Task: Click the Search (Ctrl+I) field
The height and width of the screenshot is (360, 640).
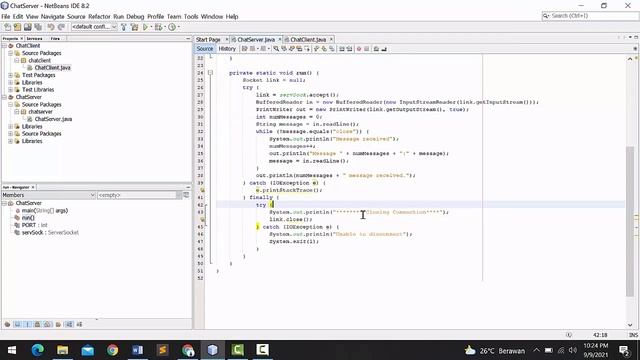Action: click(590, 16)
